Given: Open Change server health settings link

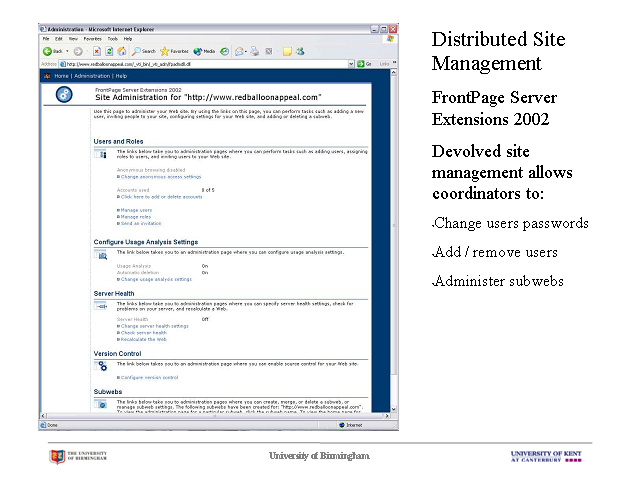Looking at the screenshot, I should [x=154, y=326].
